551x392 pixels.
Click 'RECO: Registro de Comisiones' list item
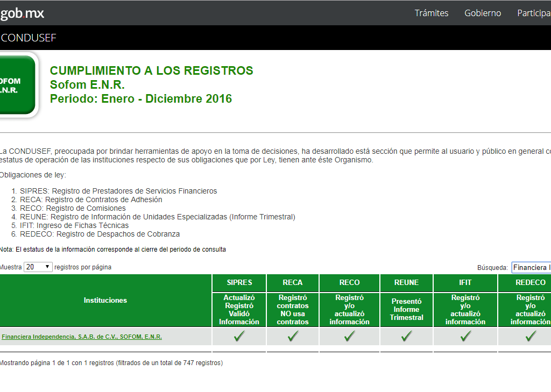[x=73, y=208]
